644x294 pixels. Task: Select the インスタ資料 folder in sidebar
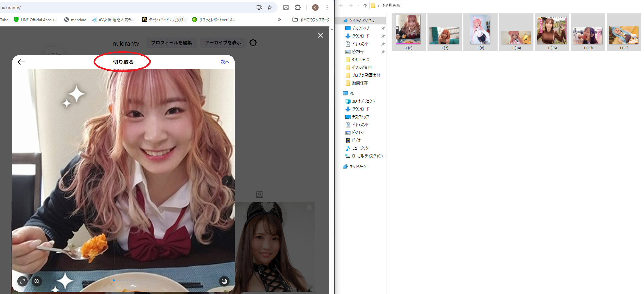tap(361, 67)
